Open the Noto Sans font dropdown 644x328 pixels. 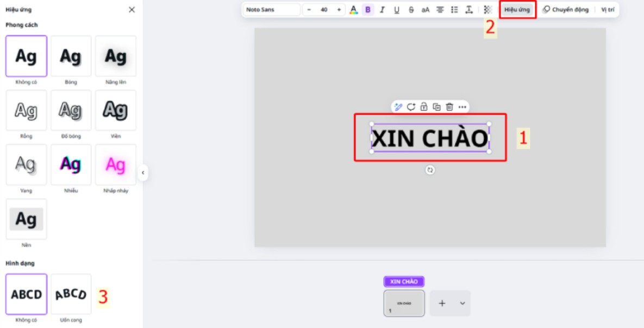click(x=272, y=10)
